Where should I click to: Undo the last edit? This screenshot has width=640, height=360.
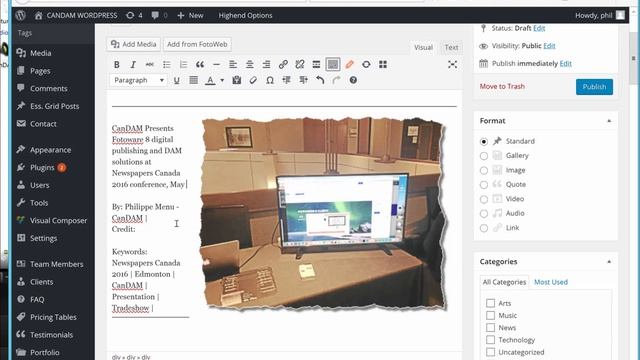pos(320,80)
